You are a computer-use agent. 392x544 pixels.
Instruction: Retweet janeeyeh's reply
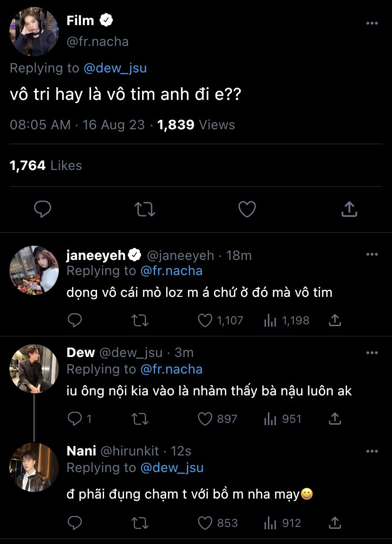140,321
